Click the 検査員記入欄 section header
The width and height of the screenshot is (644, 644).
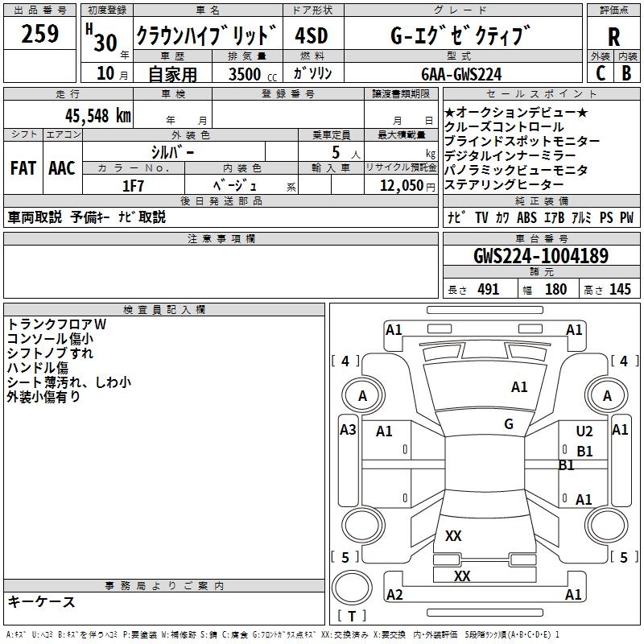pos(164,310)
